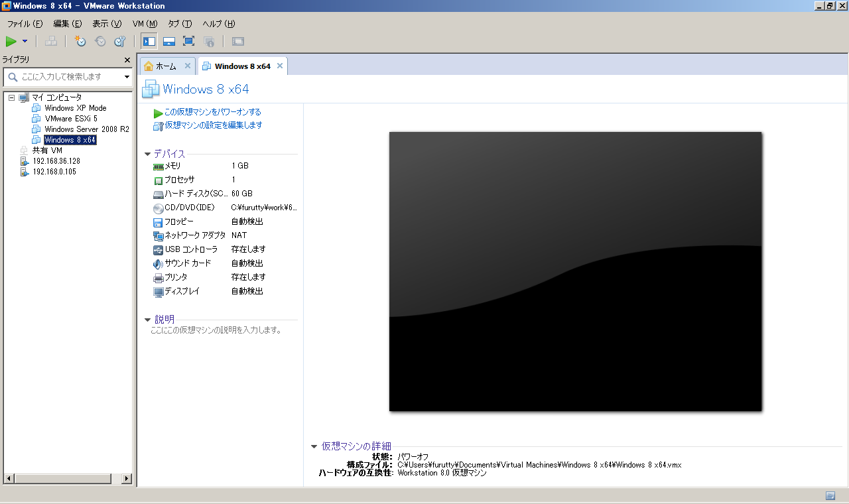The width and height of the screenshot is (849, 504).
Task: Click the green power-on play toolbar button
Action: point(11,41)
